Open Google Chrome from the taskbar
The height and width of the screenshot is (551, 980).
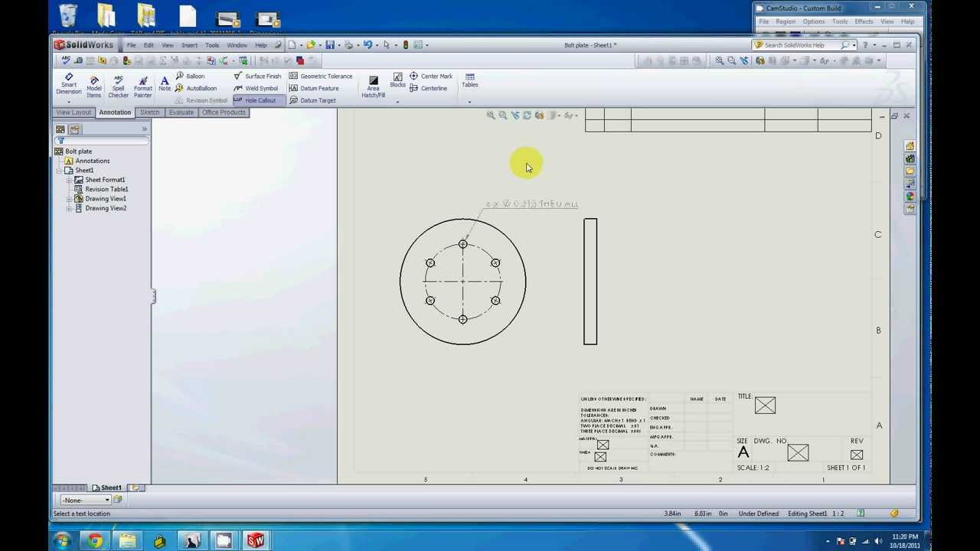point(95,541)
